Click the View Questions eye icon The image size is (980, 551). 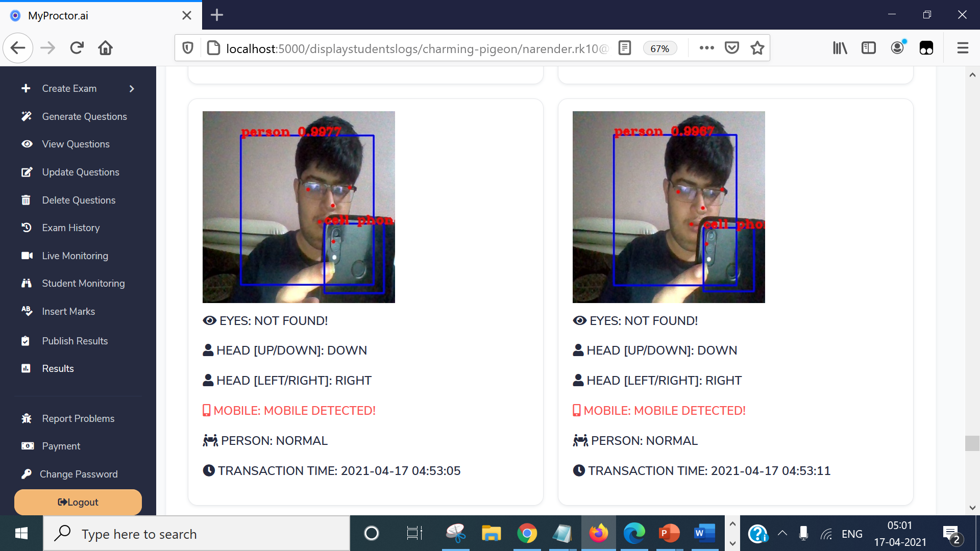(27, 144)
